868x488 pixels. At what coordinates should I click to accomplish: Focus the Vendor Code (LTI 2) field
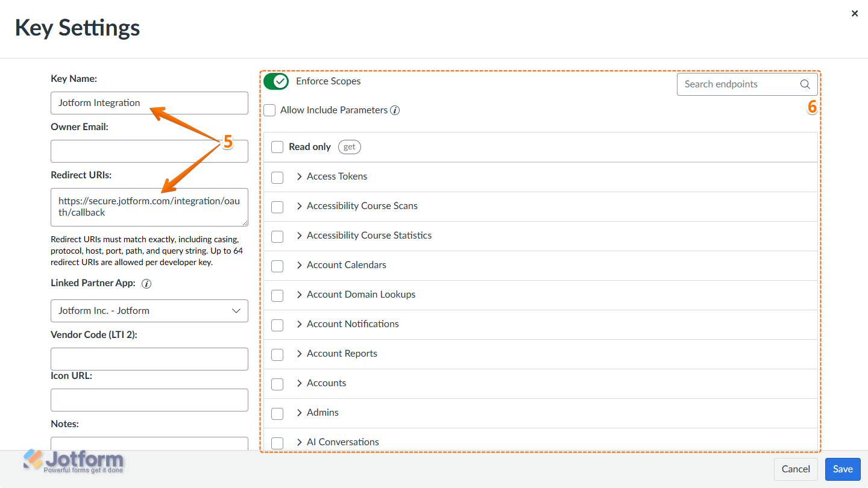pos(149,359)
